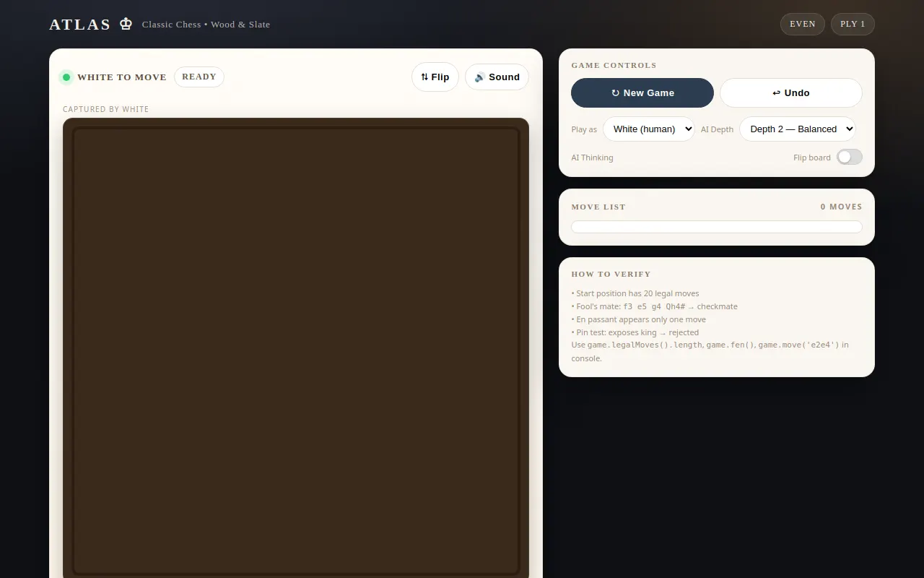Image resolution: width=924 pixels, height=578 pixels.
Task: Click the 0 MOVES counter
Action: point(841,207)
